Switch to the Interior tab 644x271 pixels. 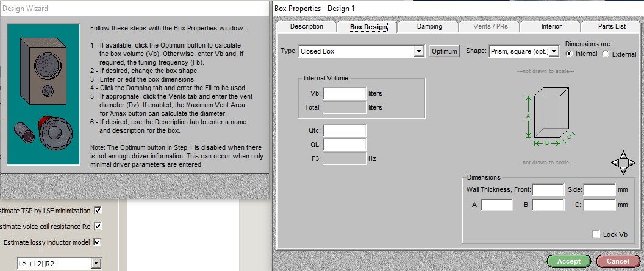click(x=551, y=26)
